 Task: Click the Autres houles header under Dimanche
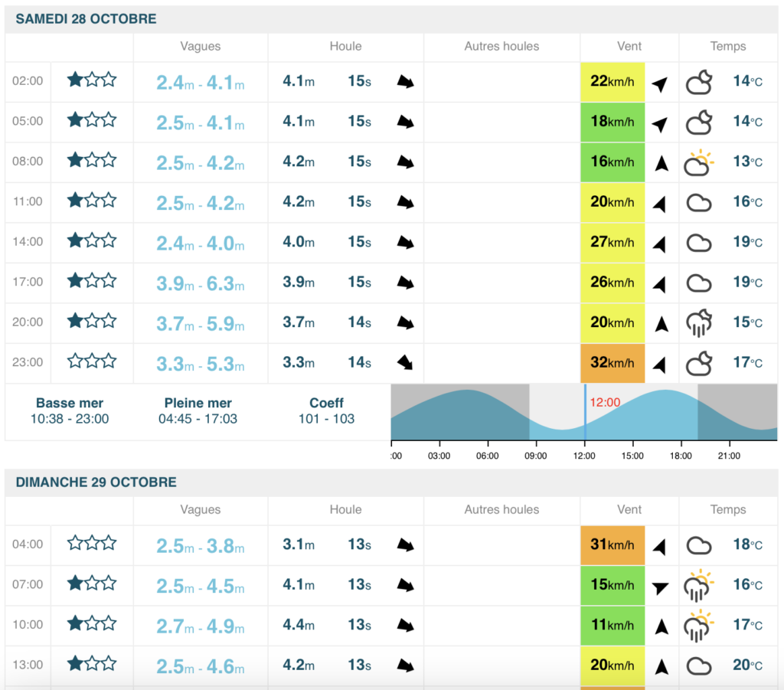501,509
